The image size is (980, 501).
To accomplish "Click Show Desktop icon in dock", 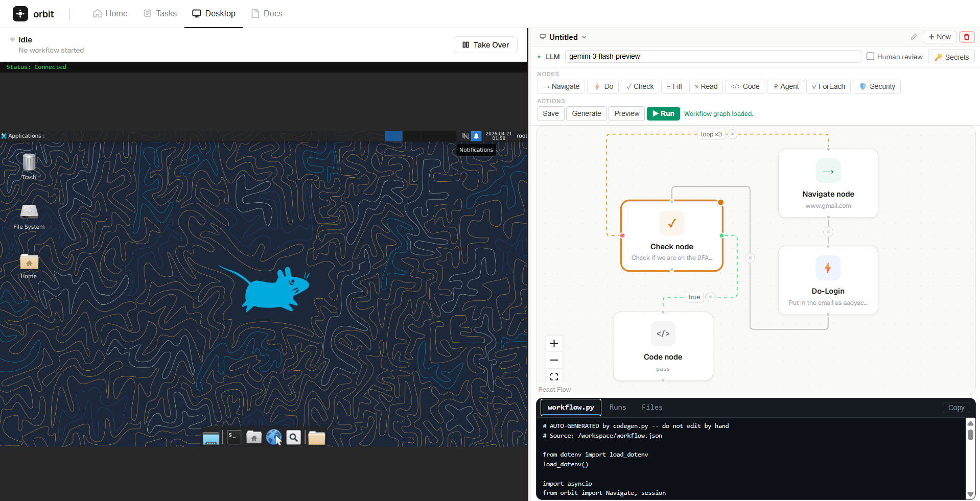I will click(211, 438).
